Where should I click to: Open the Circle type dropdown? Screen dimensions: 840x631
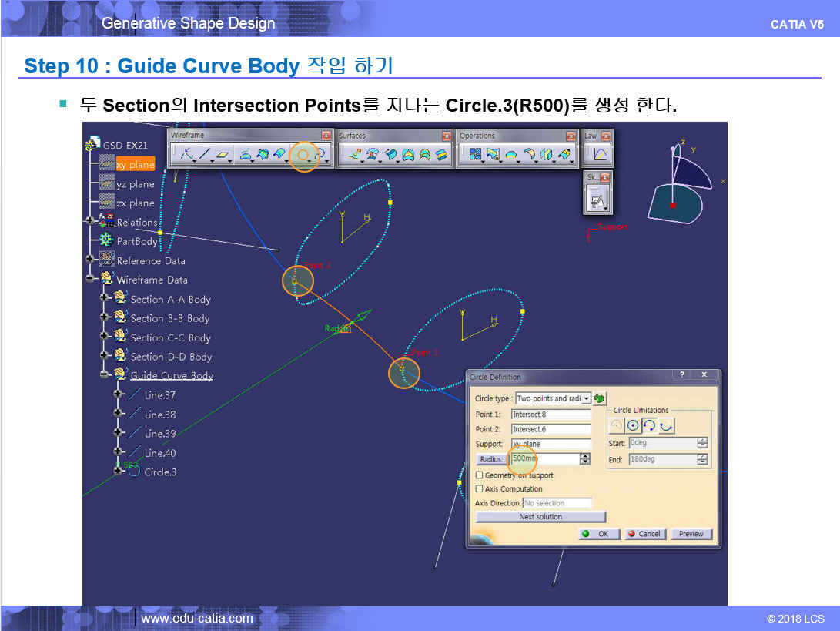[586, 398]
